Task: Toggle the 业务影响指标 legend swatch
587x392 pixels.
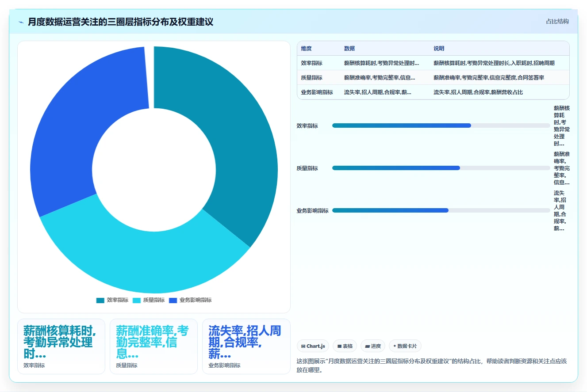Action: pyautogui.click(x=173, y=300)
